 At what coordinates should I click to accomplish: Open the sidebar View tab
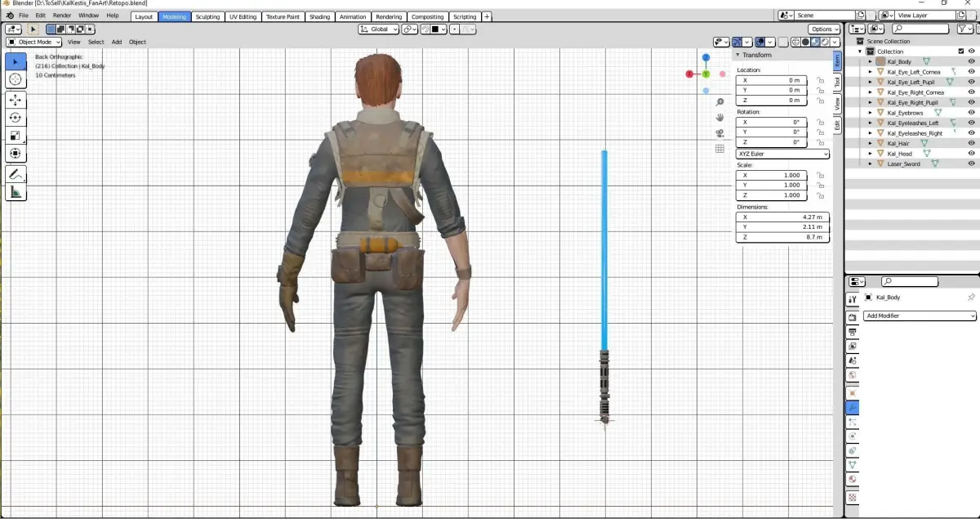(x=837, y=104)
